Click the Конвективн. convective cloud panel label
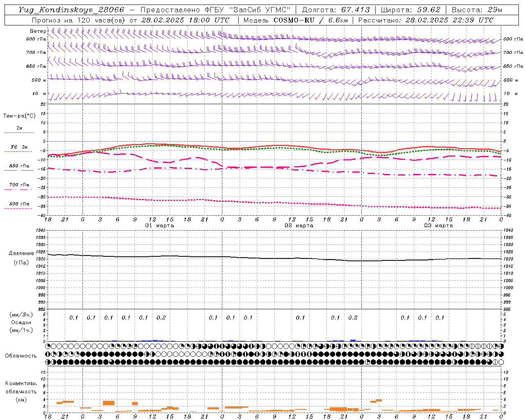 tap(21, 383)
